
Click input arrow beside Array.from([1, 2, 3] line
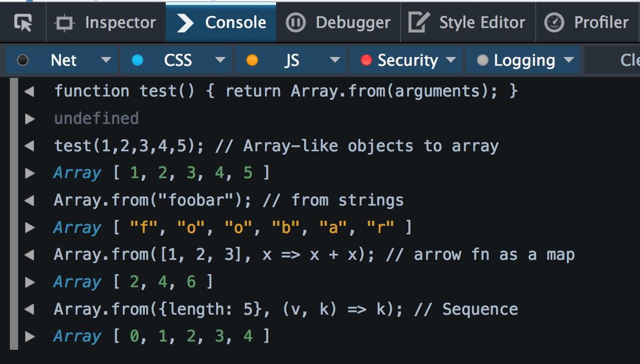point(30,255)
